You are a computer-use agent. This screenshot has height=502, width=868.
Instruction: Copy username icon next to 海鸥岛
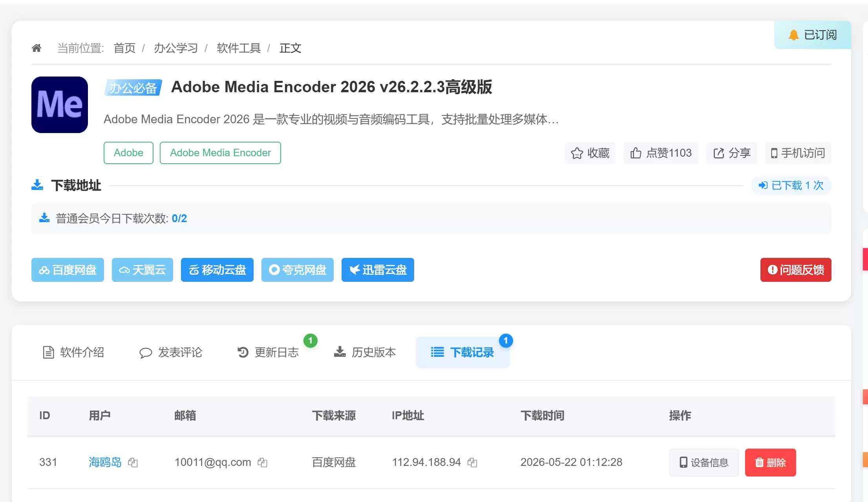pyautogui.click(x=133, y=463)
